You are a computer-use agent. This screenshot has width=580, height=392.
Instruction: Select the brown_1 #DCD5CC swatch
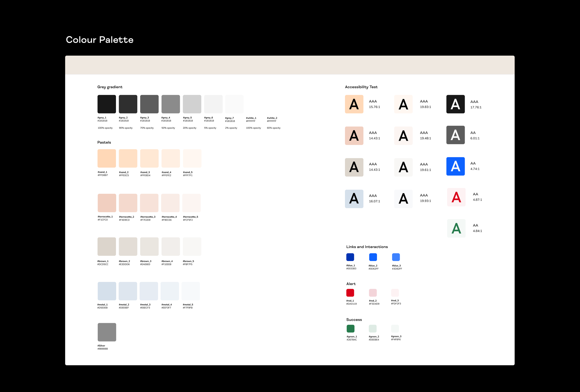point(106,247)
